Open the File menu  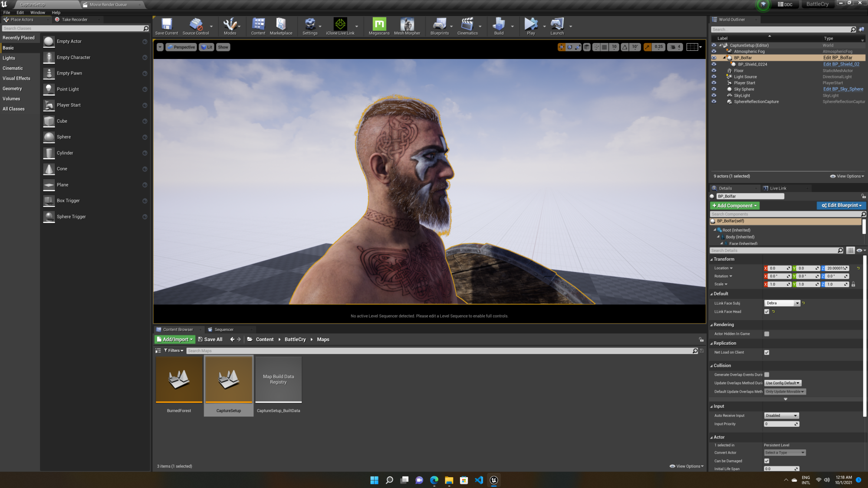7,13
